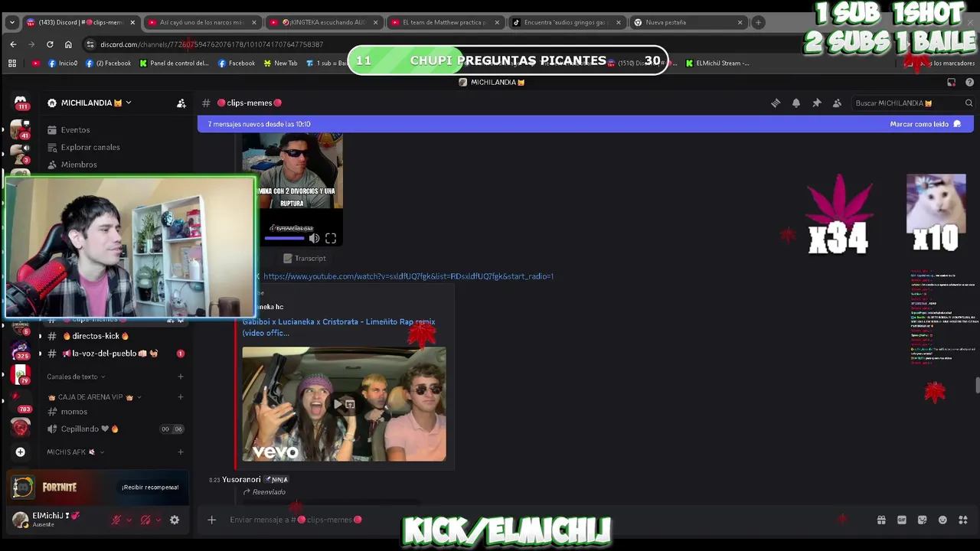
Task: Add channel to MICHIS AFK category
Action: (x=181, y=452)
